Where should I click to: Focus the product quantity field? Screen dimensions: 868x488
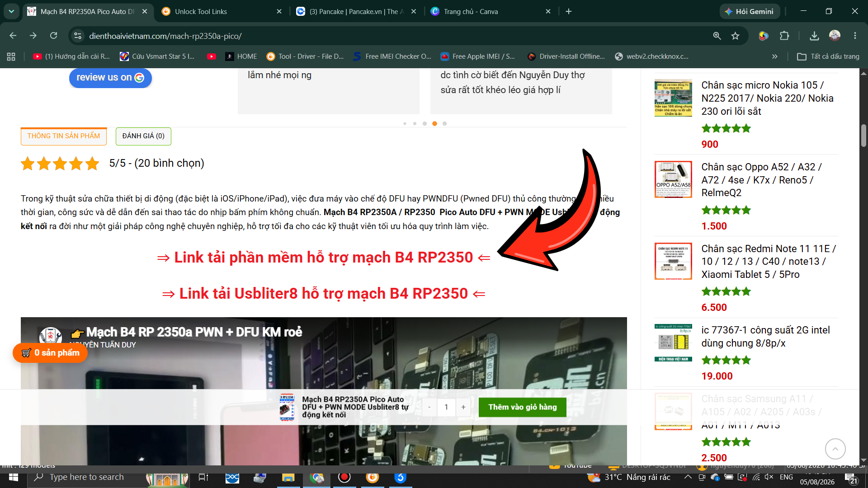[446, 407]
